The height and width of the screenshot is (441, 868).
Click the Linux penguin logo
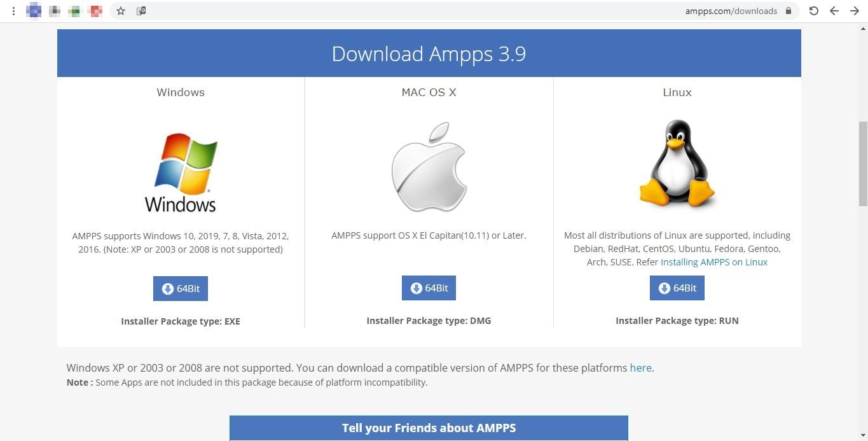[677, 164]
